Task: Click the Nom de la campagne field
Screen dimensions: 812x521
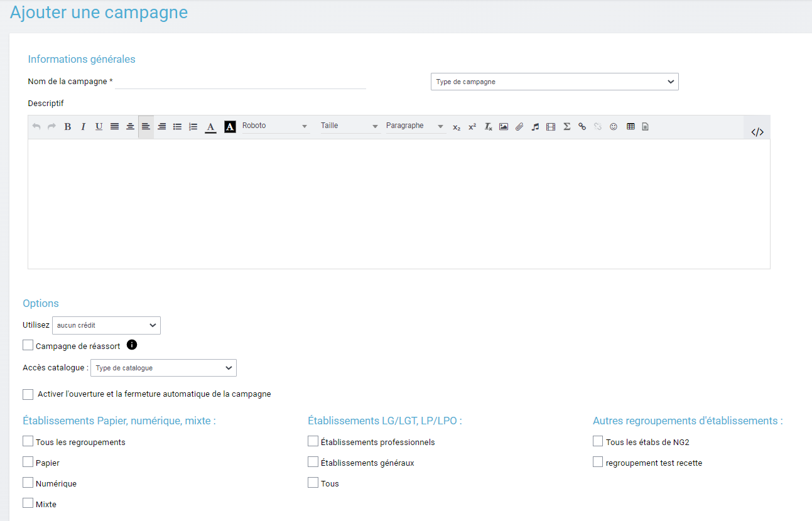Action: coord(241,82)
